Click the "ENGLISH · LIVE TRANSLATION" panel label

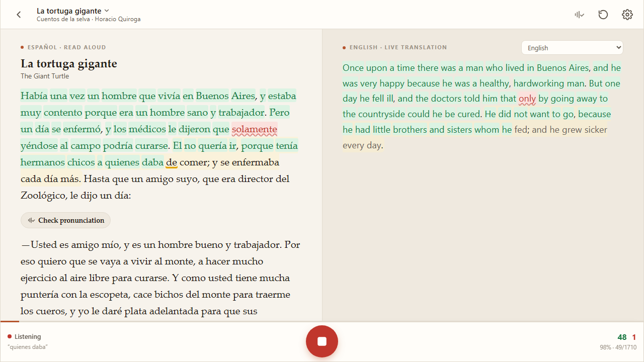click(398, 47)
